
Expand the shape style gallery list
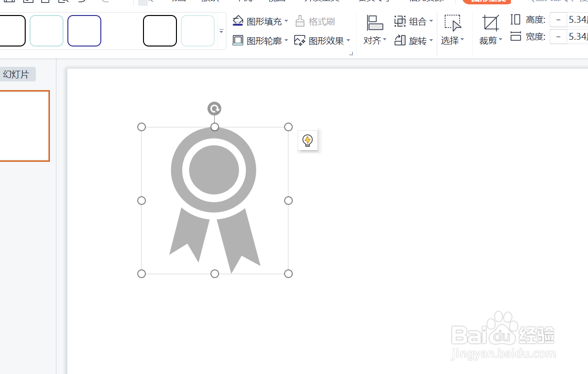[x=222, y=31]
